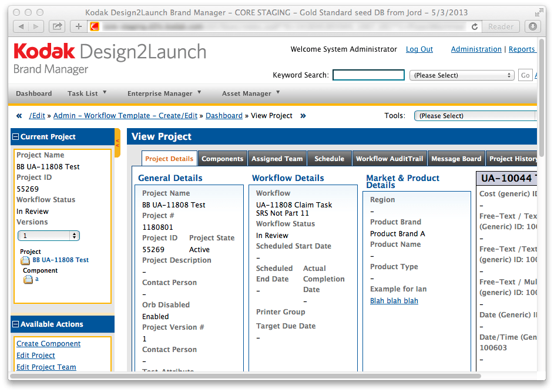Click the double-arrow icon ending the breadcrumb trail
The height and width of the screenshot is (392, 554).
(x=303, y=115)
